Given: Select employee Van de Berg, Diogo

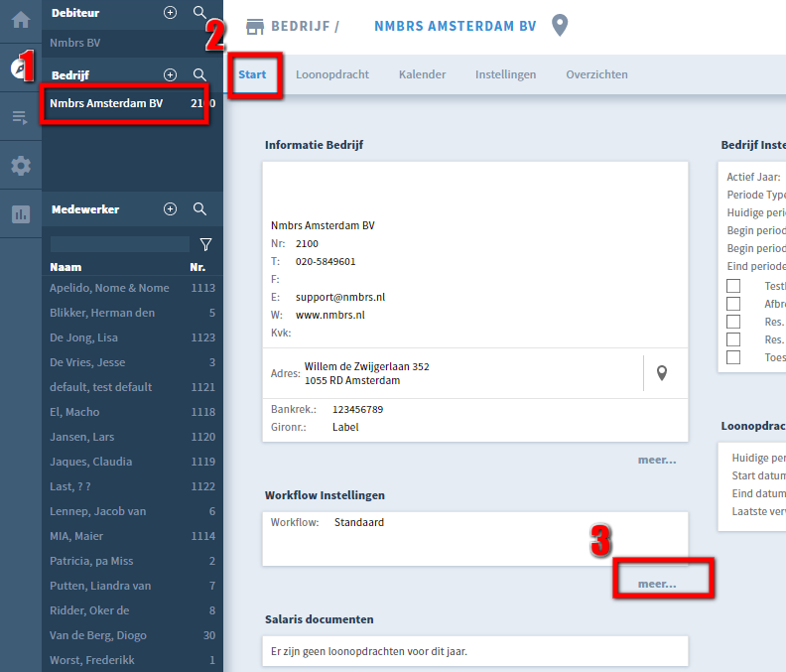Looking at the screenshot, I should point(132,635).
